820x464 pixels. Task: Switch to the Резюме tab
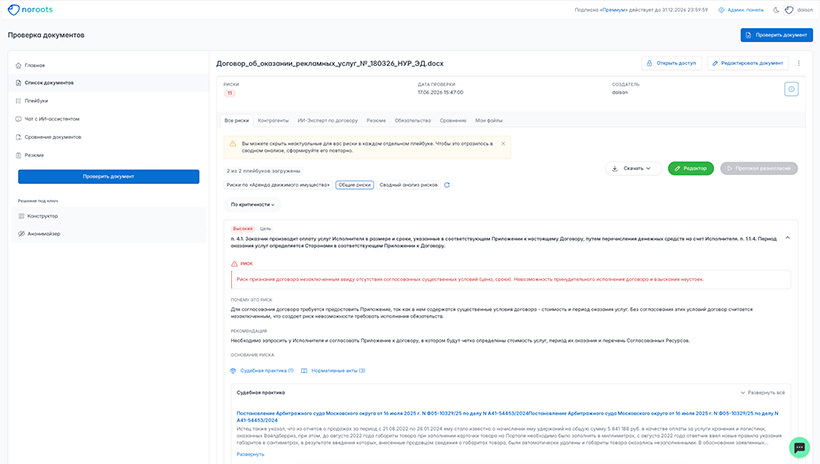pos(376,120)
